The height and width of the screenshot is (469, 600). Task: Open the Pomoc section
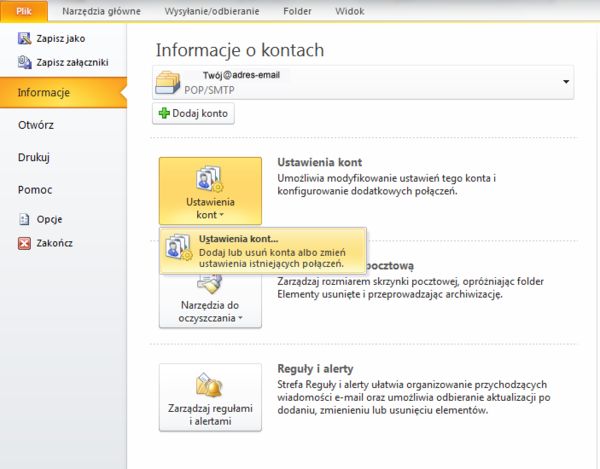click(x=35, y=190)
